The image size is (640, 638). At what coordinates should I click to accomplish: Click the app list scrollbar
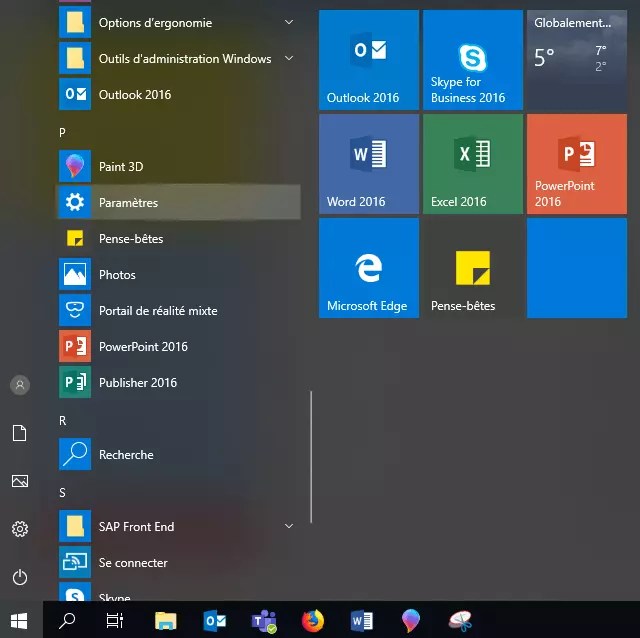(311, 457)
